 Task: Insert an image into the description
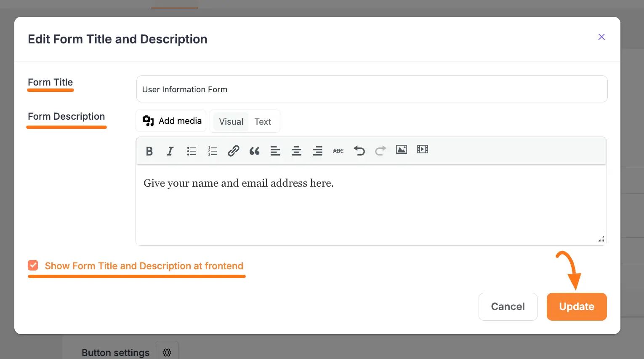401,150
